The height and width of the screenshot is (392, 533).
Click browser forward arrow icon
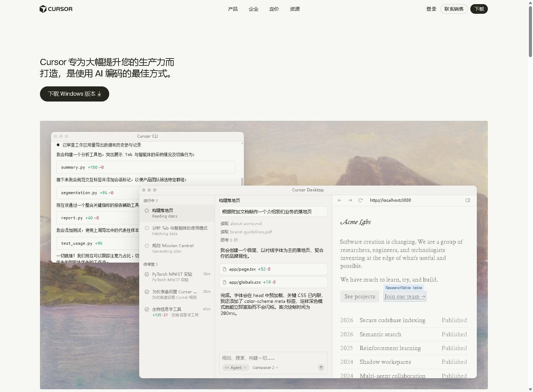pos(350,200)
